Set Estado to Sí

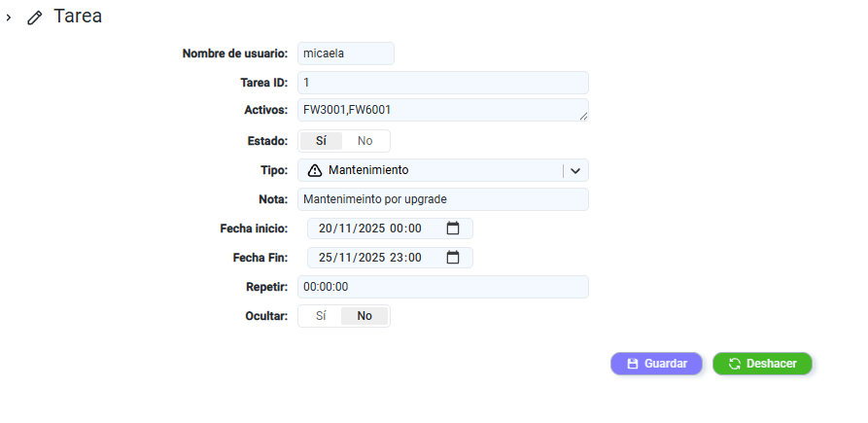click(x=321, y=141)
